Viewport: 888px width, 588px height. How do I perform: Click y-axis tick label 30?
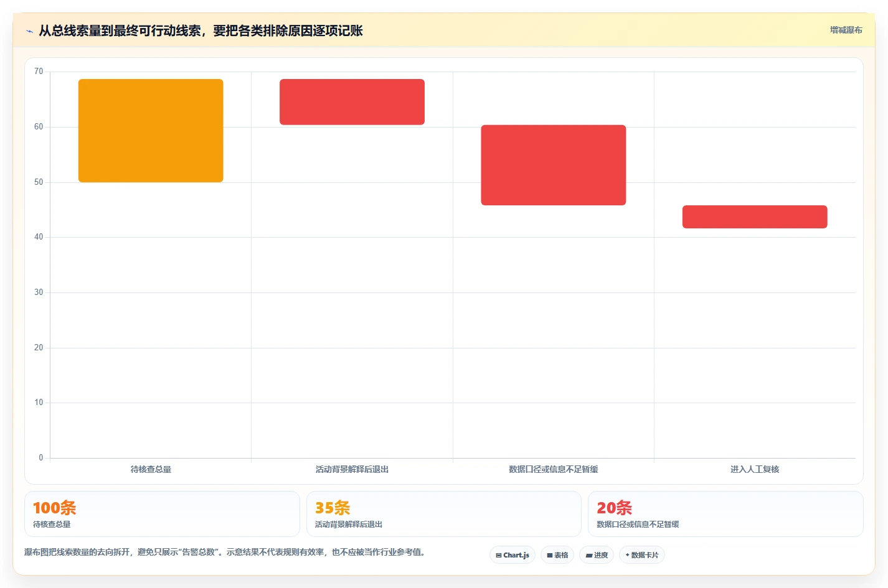click(39, 292)
